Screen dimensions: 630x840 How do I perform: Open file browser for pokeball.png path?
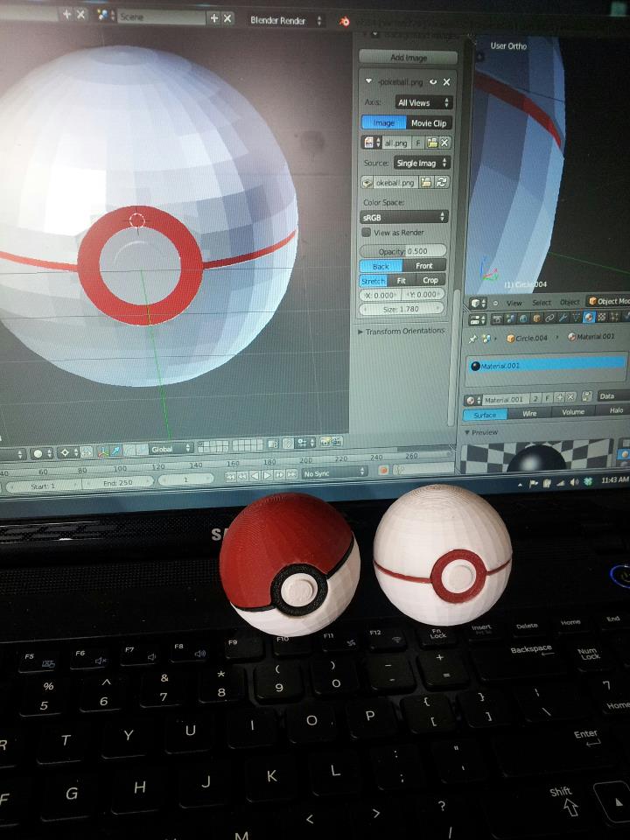pos(426,183)
